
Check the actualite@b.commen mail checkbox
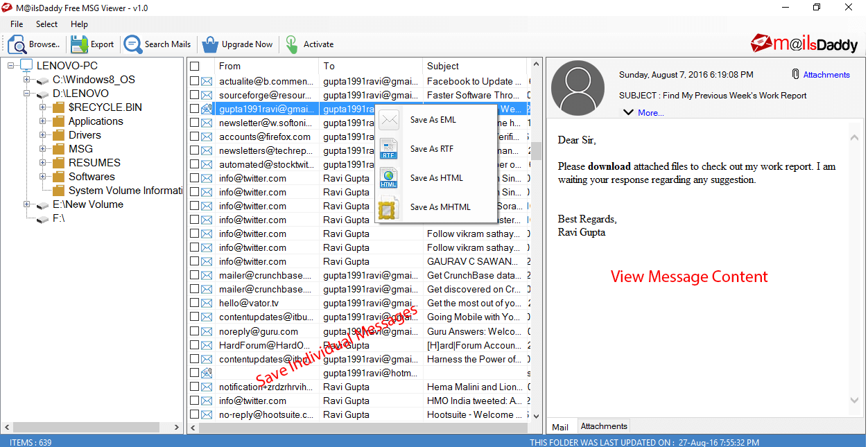(195, 81)
